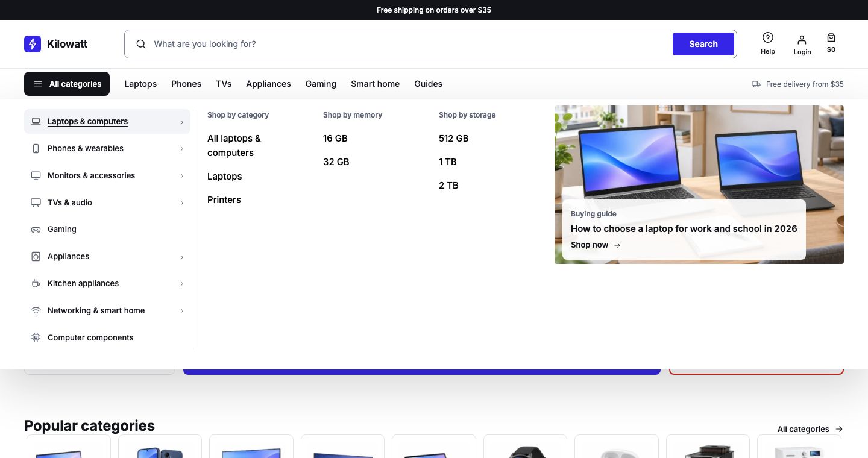Expand Monitors & accessories chevron
The image size is (868, 458).
[x=181, y=176]
